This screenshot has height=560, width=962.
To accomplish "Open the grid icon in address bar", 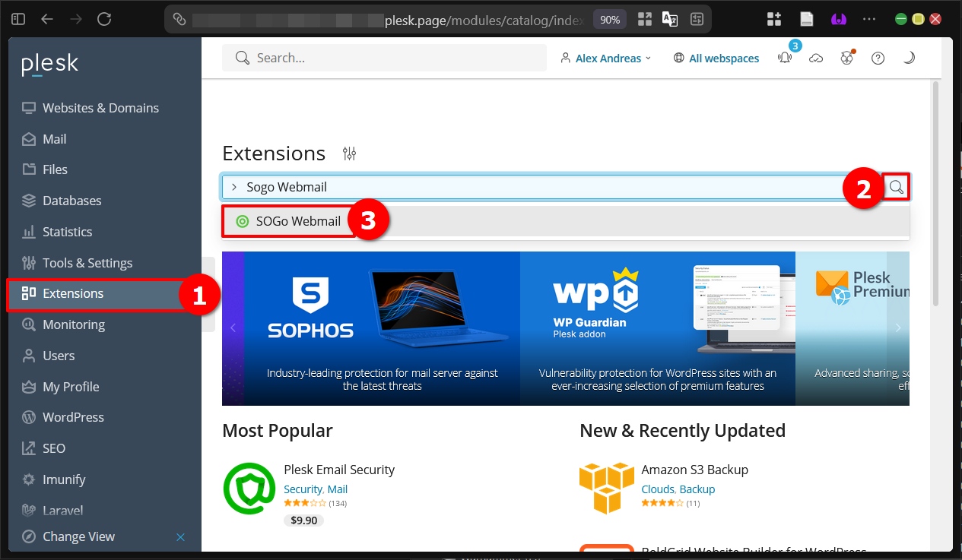I will pyautogui.click(x=645, y=19).
